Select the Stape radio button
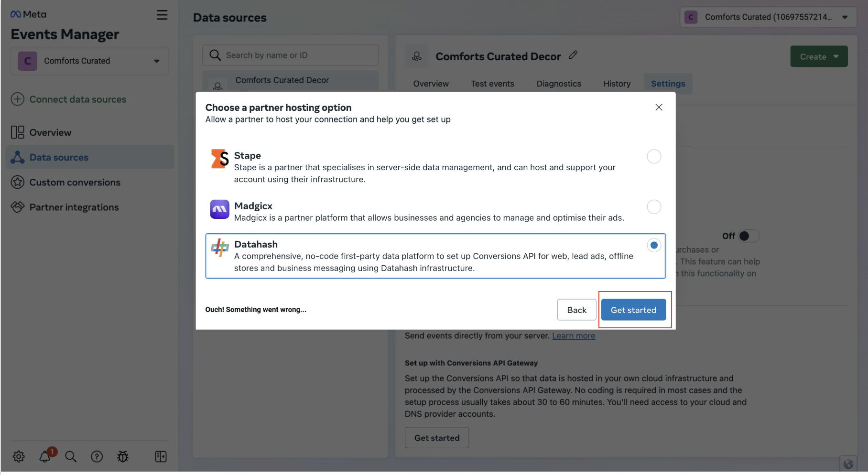This screenshot has height=475, width=868. 654,156
